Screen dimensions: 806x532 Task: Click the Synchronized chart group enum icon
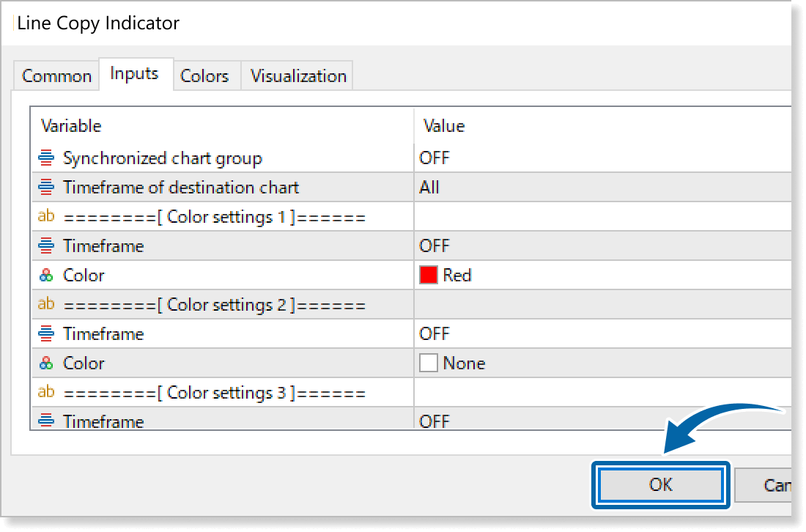pyautogui.click(x=46, y=158)
